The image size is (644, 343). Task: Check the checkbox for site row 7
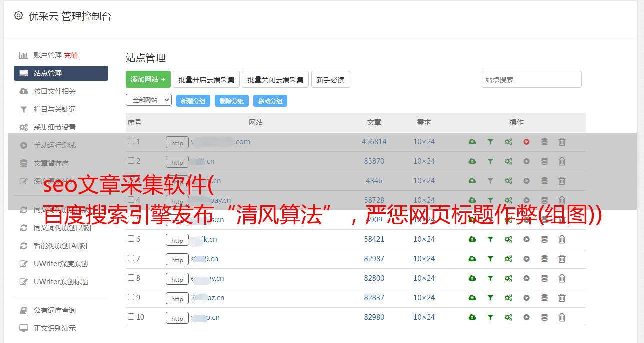pyautogui.click(x=131, y=258)
